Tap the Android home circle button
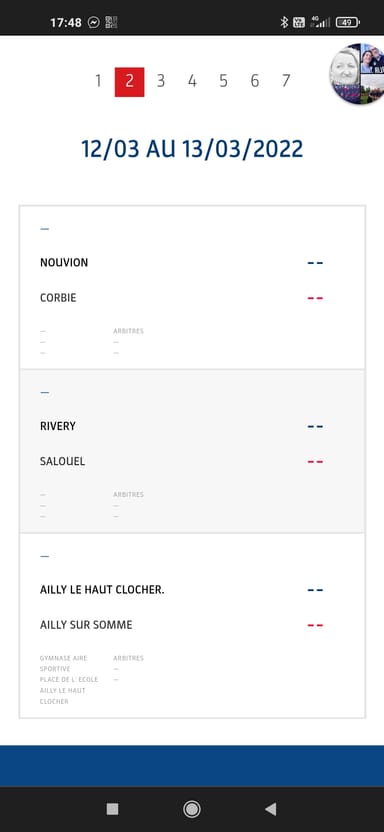Viewport: 384px width, 832px height. (x=191, y=809)
